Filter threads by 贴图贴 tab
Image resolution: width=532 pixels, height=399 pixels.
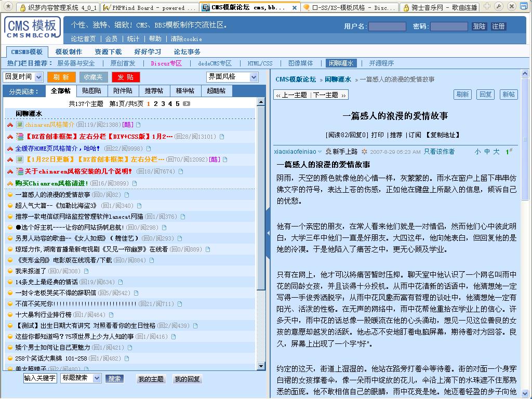click(91, 91)
